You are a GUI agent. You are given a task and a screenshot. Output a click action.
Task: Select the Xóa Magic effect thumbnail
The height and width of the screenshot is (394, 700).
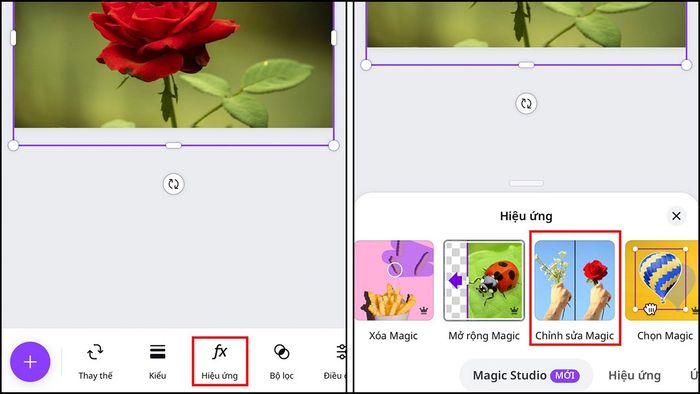(394, 280)
